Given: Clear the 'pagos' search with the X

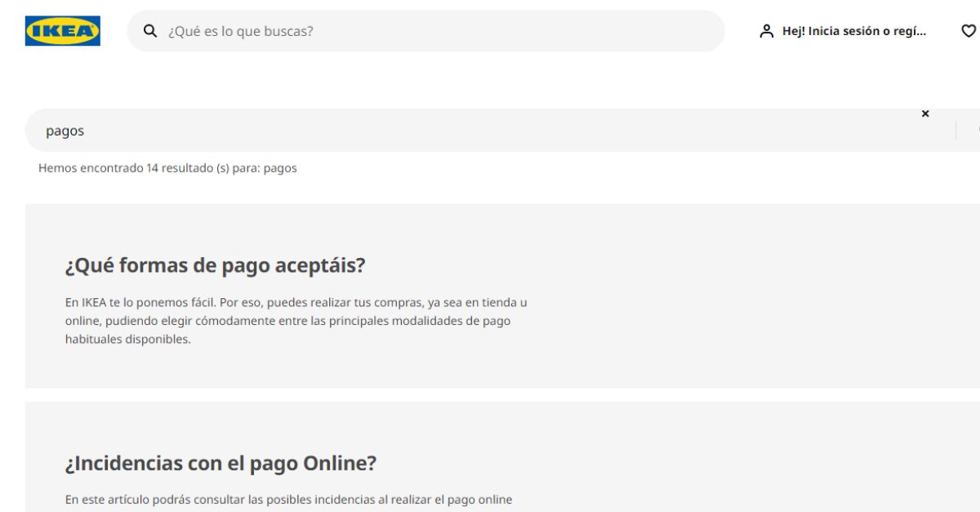Looking at the screenshot, I should click(925, 114).
